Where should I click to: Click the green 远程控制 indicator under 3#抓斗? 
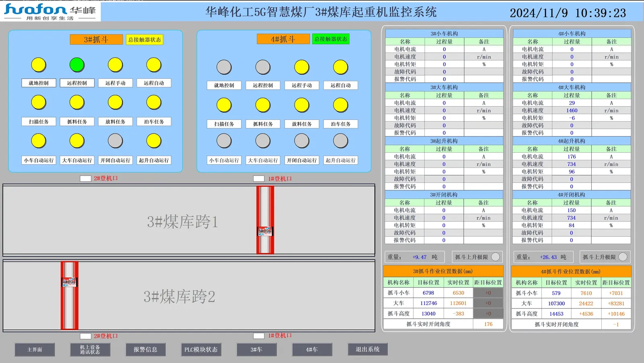[77, 65]
